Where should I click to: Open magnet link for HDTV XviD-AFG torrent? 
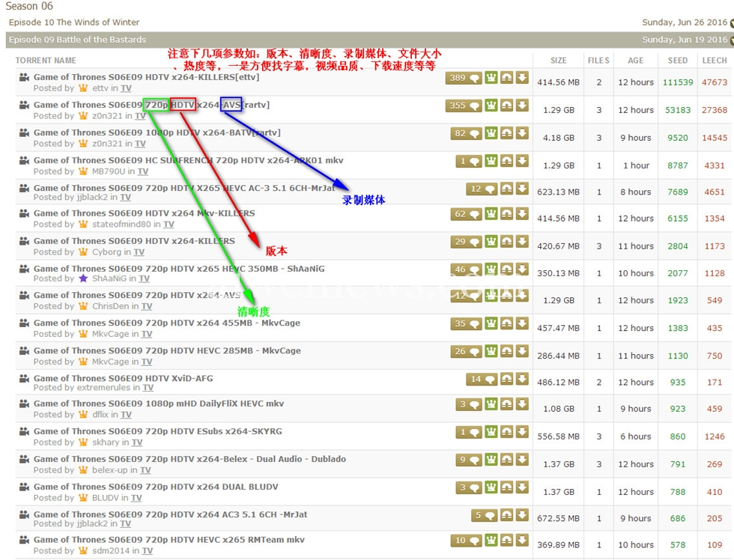[506, 379]
